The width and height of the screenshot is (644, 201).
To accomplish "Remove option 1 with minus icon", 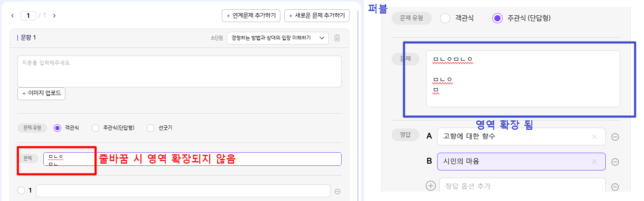I will 338,191.
